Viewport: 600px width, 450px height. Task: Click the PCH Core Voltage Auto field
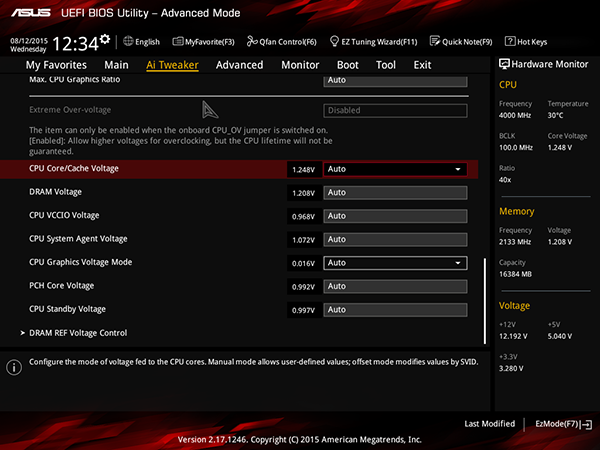[395, 286]
